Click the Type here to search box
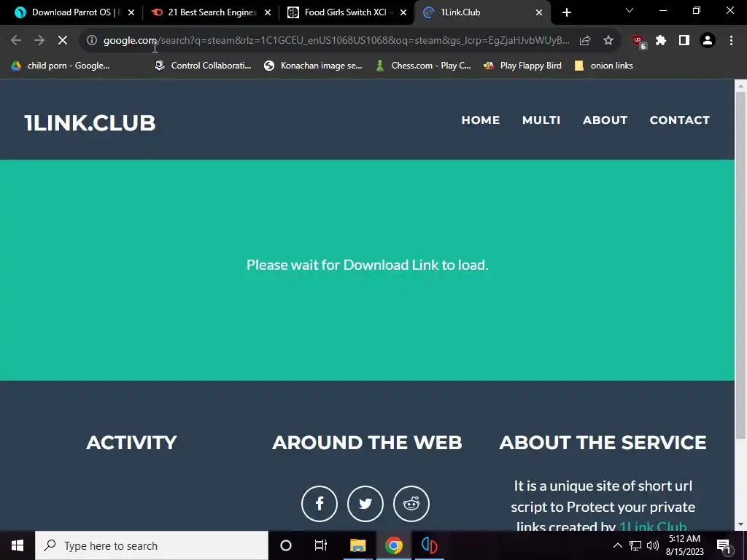The width and height of the screenshot is (747, 560). 152,545
